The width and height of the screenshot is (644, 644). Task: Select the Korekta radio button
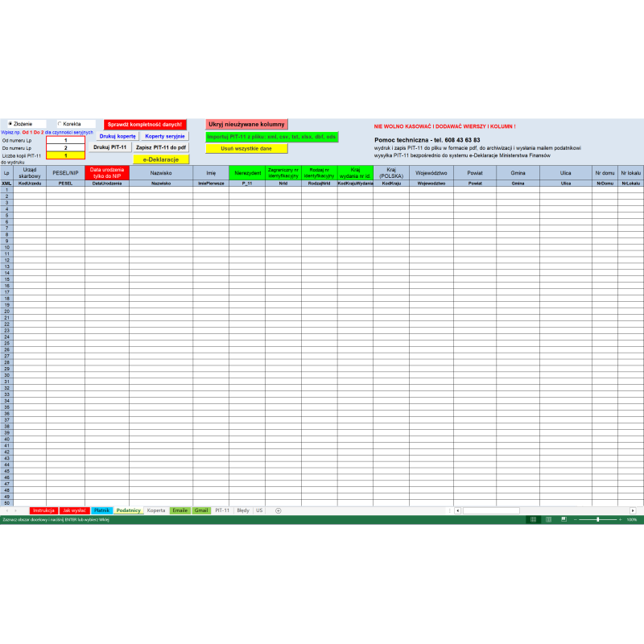point(60,124)
